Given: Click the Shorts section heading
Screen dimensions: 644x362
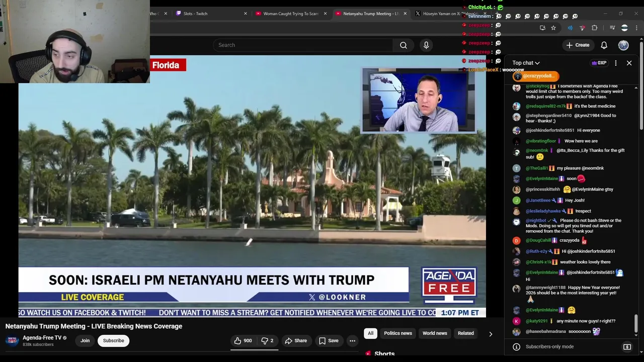Looking at the screenshot, I should pos(384,354).
